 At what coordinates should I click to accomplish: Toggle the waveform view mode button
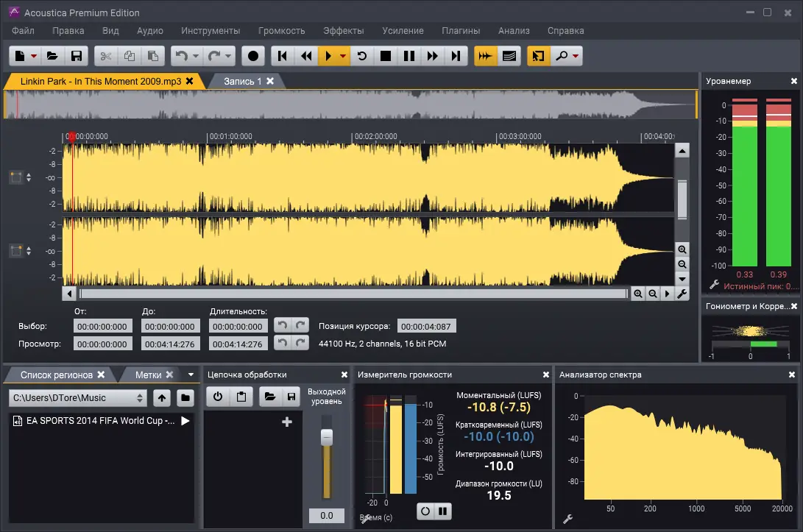click(485, 56)
